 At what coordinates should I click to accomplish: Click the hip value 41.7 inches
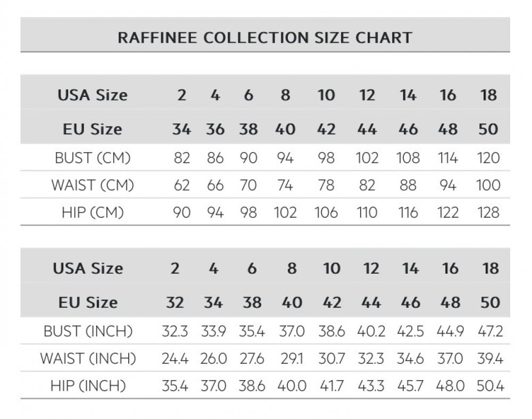point(332,385)
